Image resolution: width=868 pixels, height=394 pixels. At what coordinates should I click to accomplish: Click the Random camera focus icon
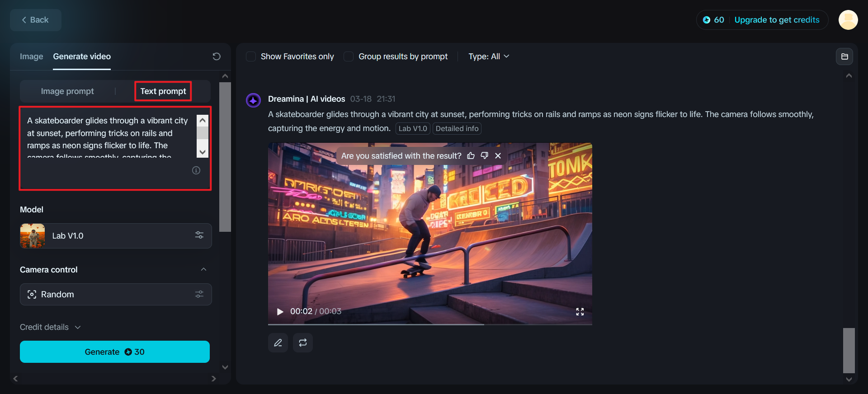[32, 295]
